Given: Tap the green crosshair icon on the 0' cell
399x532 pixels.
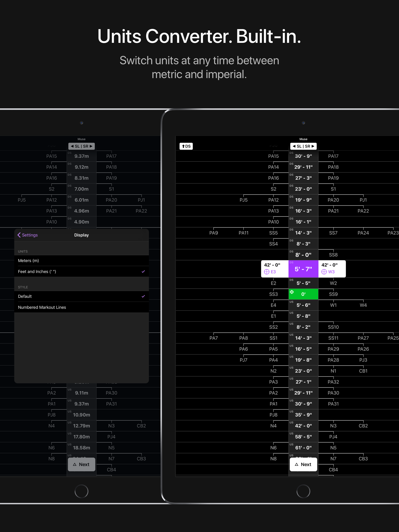Looking at the screenshot, I should (x=292, y=292).
